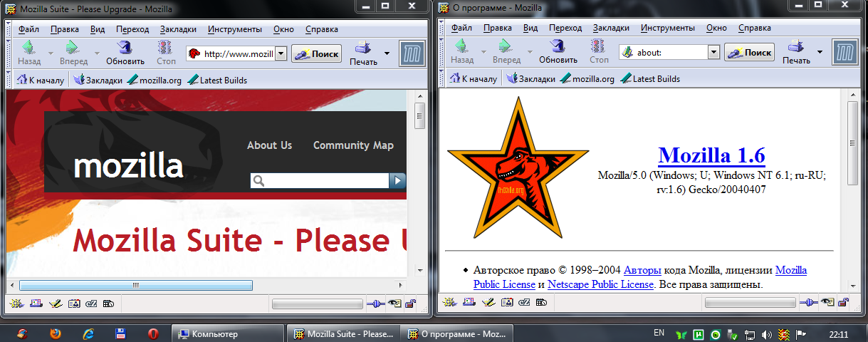
Task: Go to К началу (Home) in left window
Action: (x=41, y=80)
